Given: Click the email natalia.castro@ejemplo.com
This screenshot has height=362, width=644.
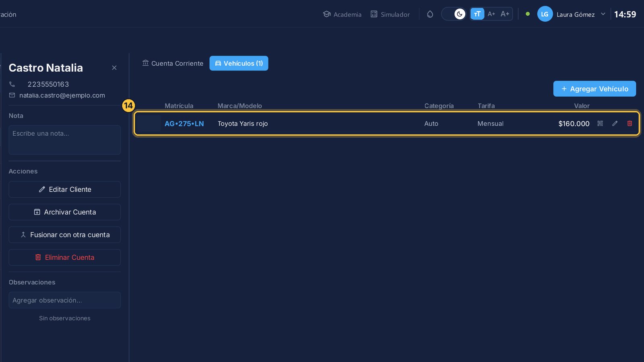Looking at the screenshot, I should pos(62,95).
